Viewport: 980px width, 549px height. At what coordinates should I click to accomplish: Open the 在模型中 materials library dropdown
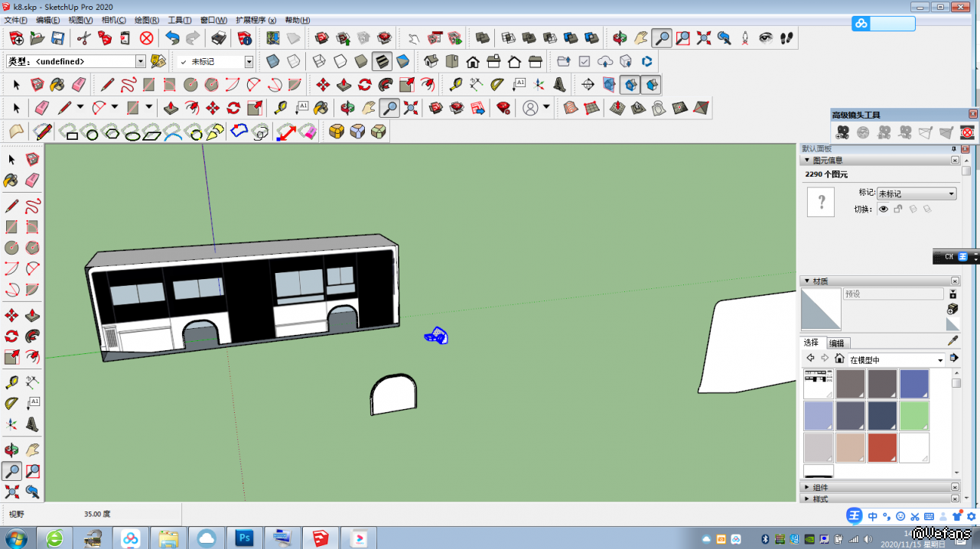click(x=940, y=359)
